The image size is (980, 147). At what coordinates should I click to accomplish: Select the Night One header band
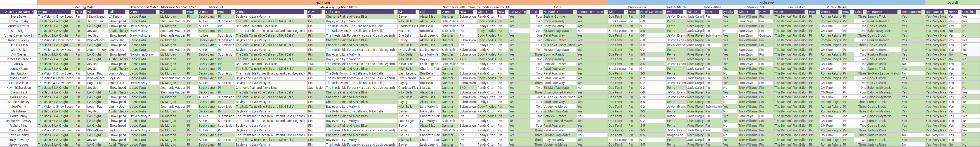coord(322,2)
